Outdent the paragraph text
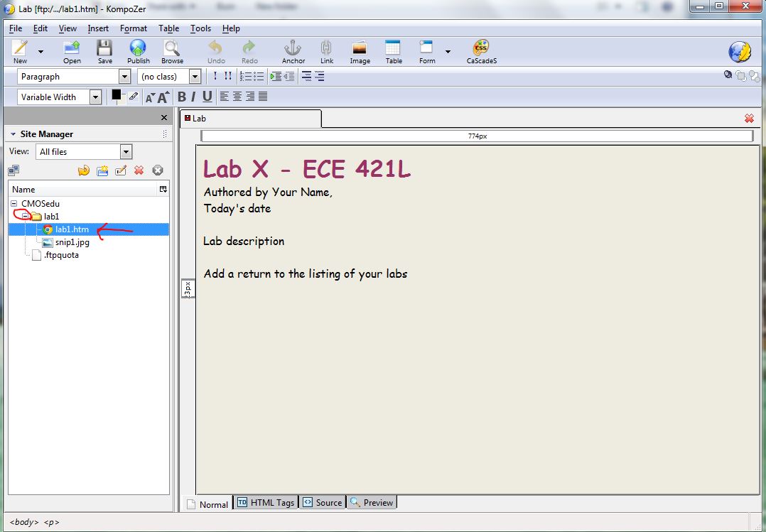 click(x=288, y=77)
